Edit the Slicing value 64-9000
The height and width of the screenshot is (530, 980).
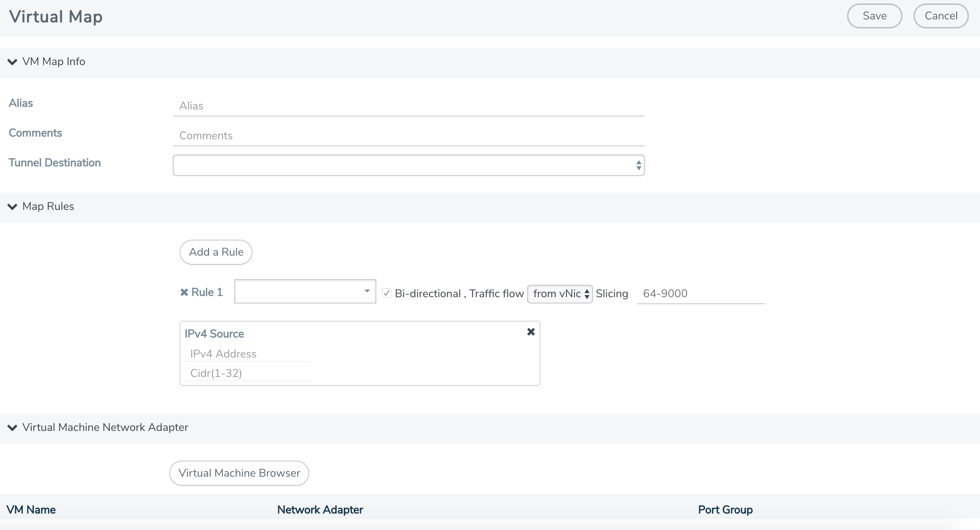click(x=701, y=293)
